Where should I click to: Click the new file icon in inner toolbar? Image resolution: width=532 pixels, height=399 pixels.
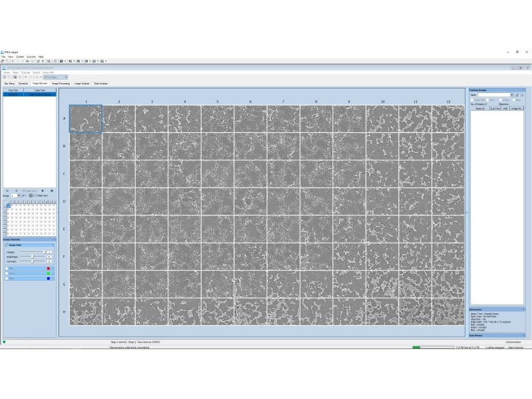4,77
